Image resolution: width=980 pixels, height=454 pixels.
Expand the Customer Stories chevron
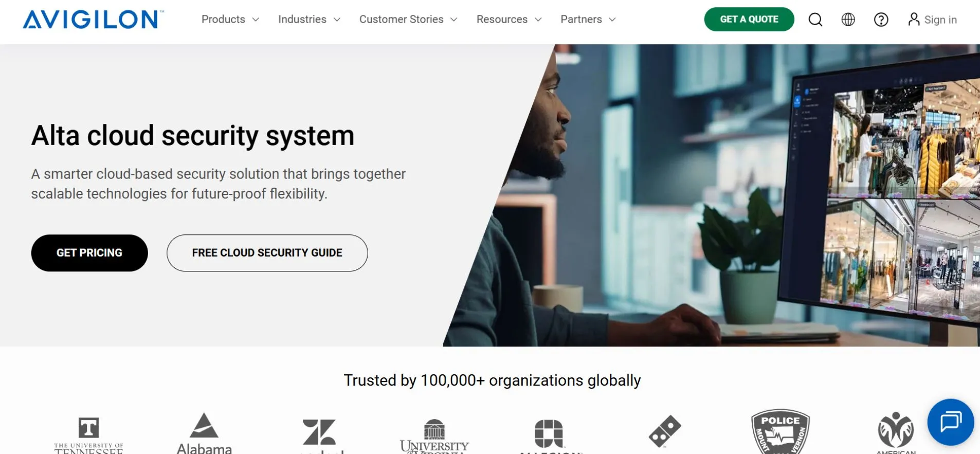tap(454, 20)
